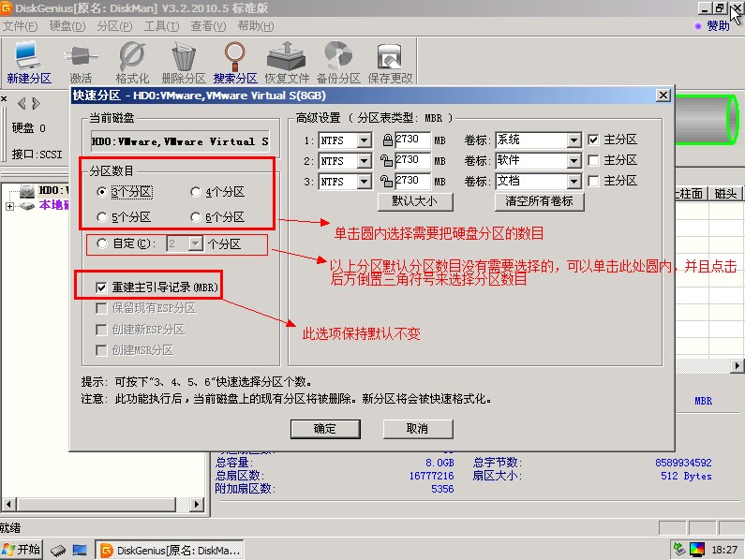Click the 赞助 link
The width and height of the screenshot is (745, 560).
pos(718,26)
